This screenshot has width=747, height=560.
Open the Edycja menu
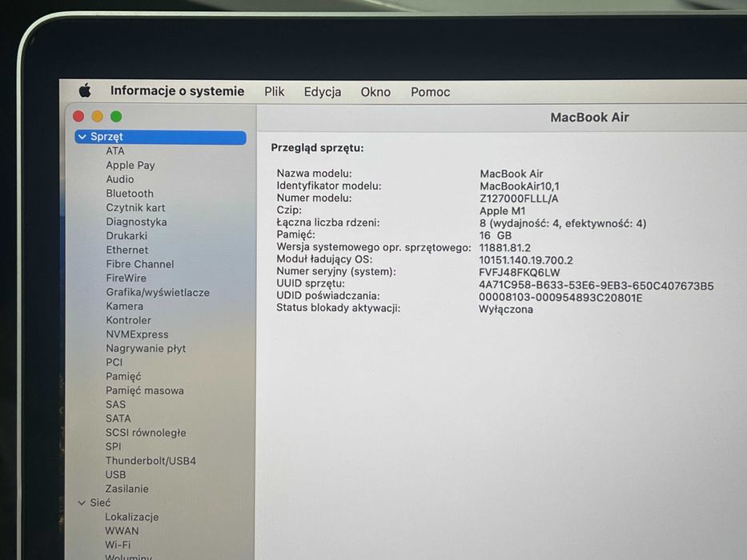(323, 92)
